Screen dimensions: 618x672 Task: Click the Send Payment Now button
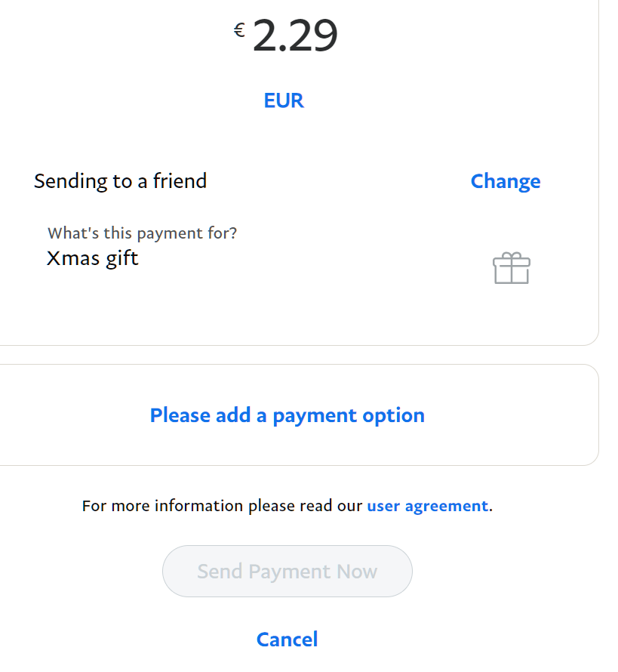[287, 572]
